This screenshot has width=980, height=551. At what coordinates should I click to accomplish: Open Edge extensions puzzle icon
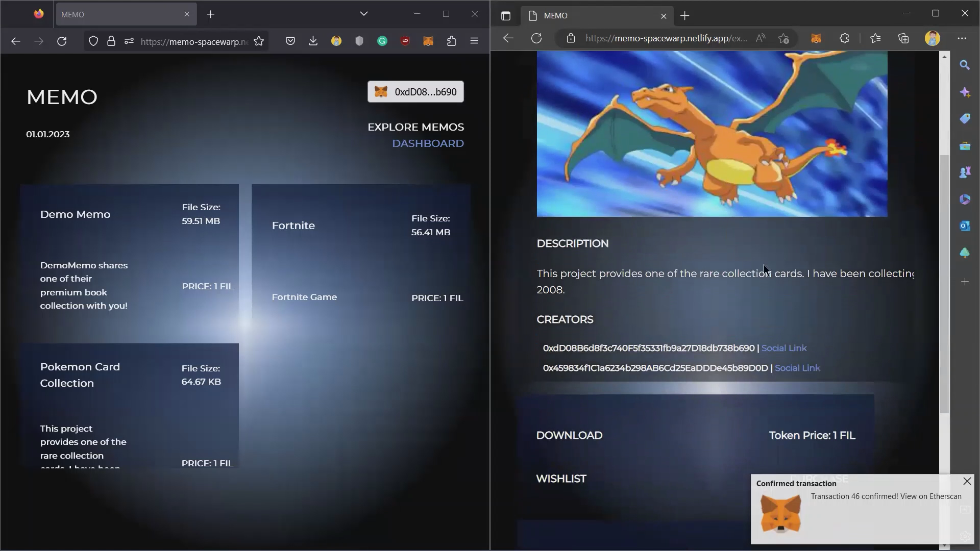click(844, 38)
